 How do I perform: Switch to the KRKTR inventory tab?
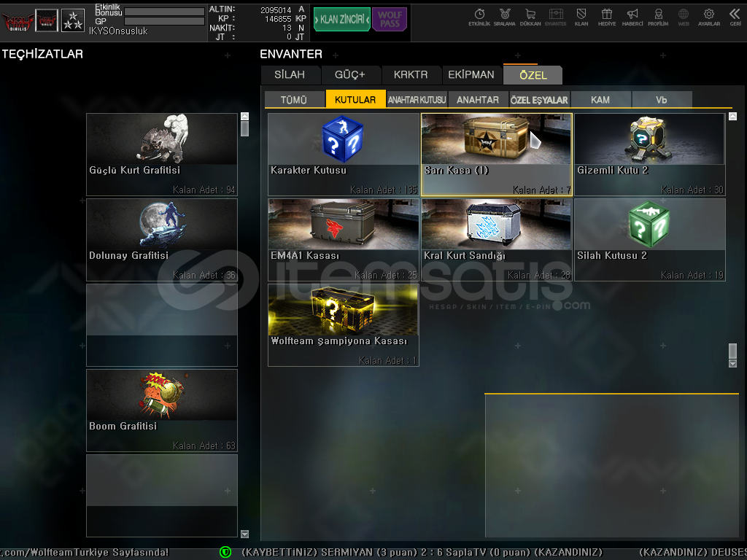(411, 75)
